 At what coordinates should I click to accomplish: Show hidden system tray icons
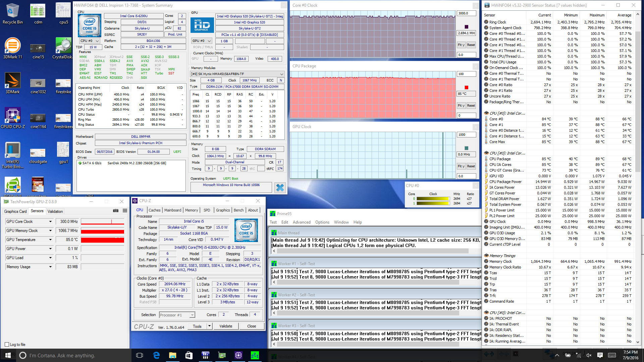pyautogui.click(x=557, y=355)
